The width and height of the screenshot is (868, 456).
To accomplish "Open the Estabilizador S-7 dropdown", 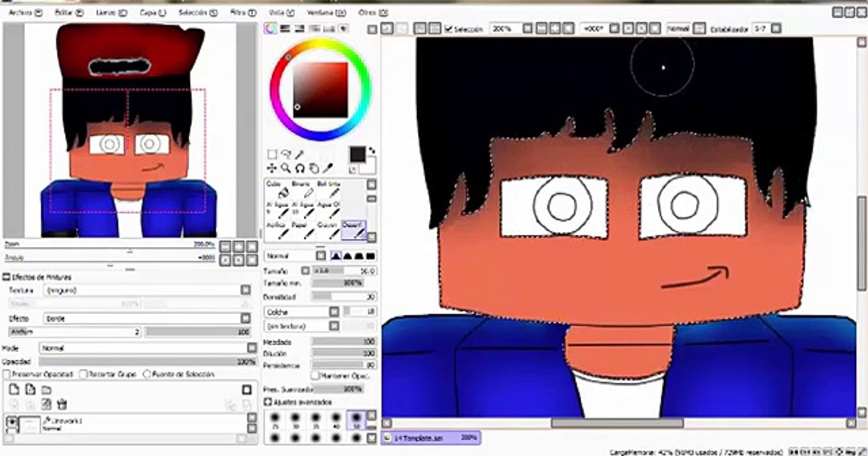I will pyautogui.click(x=767, y=29).
